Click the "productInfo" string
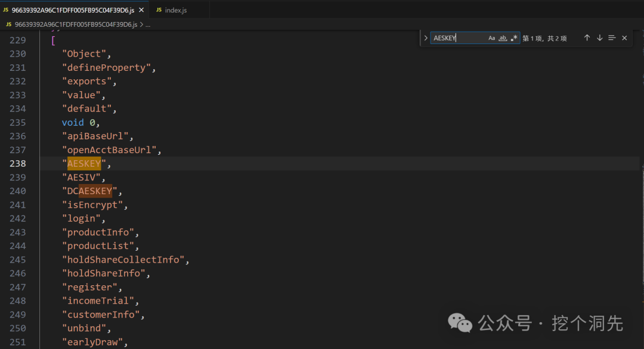Viewport: 644px width, 349px height. pyautogui.click(x=98, y=232)
